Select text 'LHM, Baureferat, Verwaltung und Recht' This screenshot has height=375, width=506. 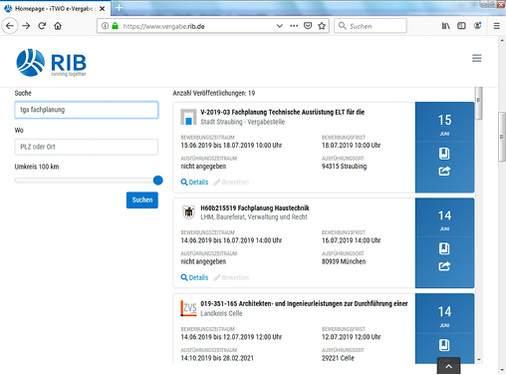254,217
